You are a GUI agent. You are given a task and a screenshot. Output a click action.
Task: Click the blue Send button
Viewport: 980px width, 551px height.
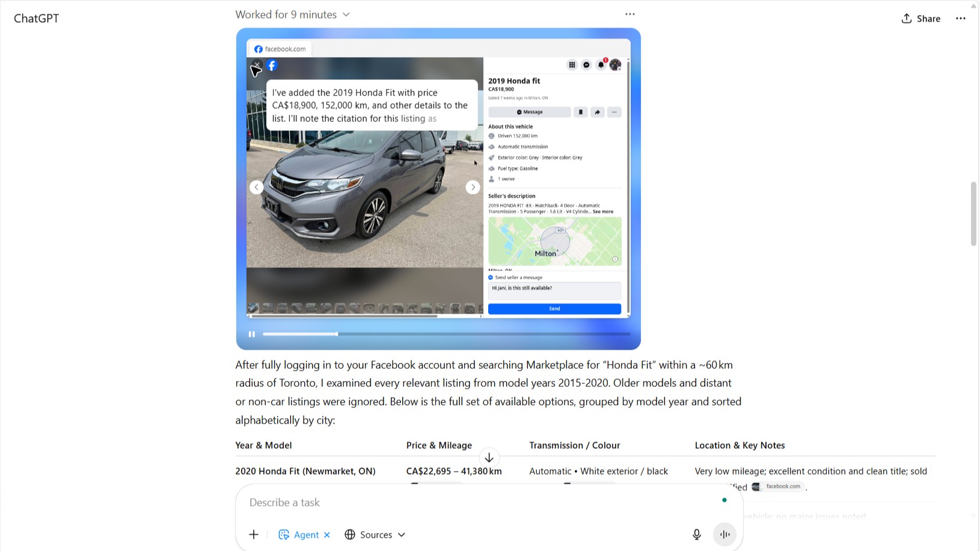tap(554, 309)
